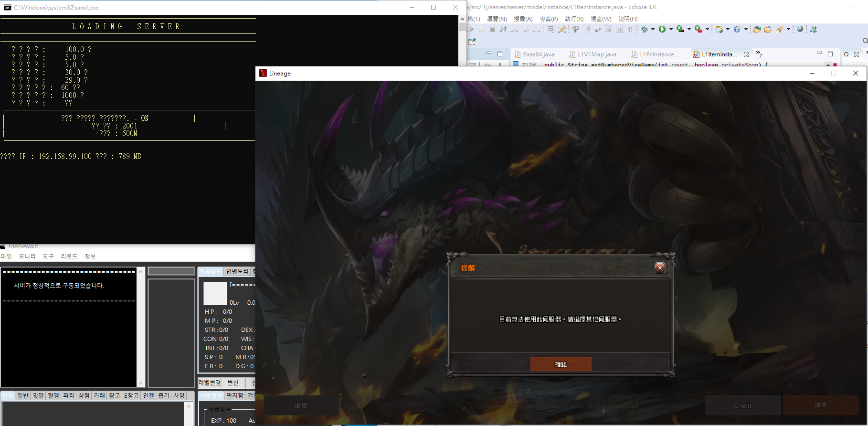This screenshot has width=868, height=426.
Task: Click the External Tools run icon
Action: pos(698,29)
